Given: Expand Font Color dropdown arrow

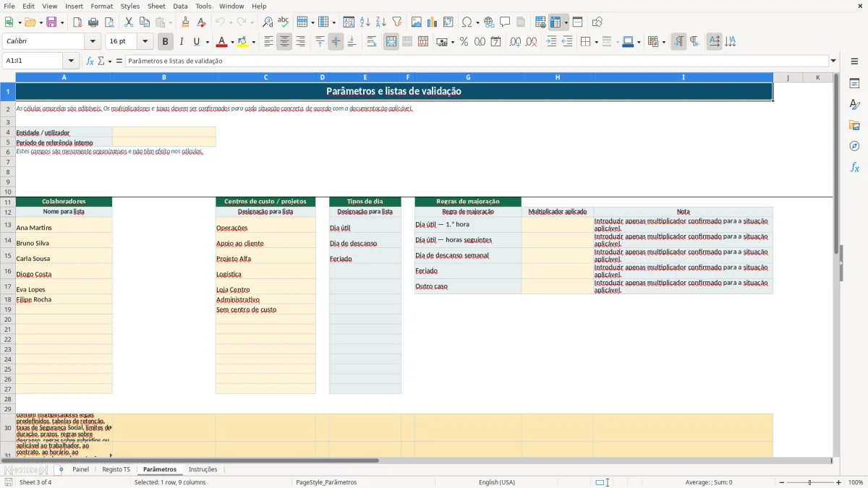Looking at the screenshot, I should pyautogui.click(x=232, y=42).
